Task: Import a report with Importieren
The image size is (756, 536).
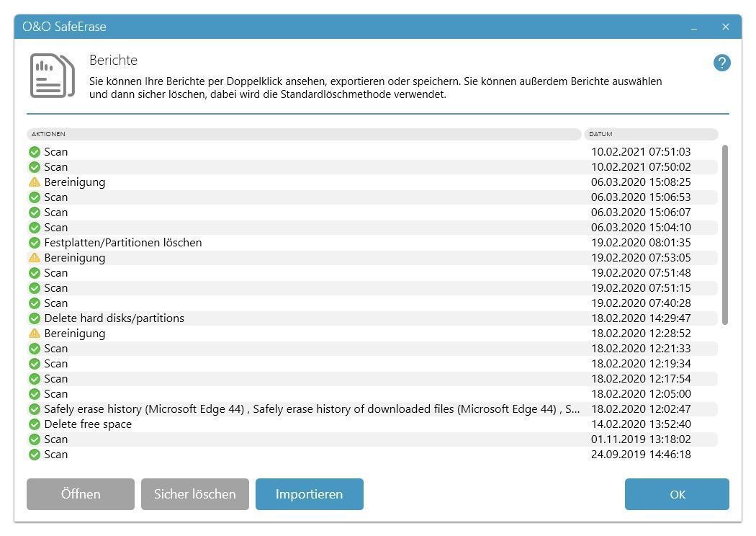Action: [309, 494]
